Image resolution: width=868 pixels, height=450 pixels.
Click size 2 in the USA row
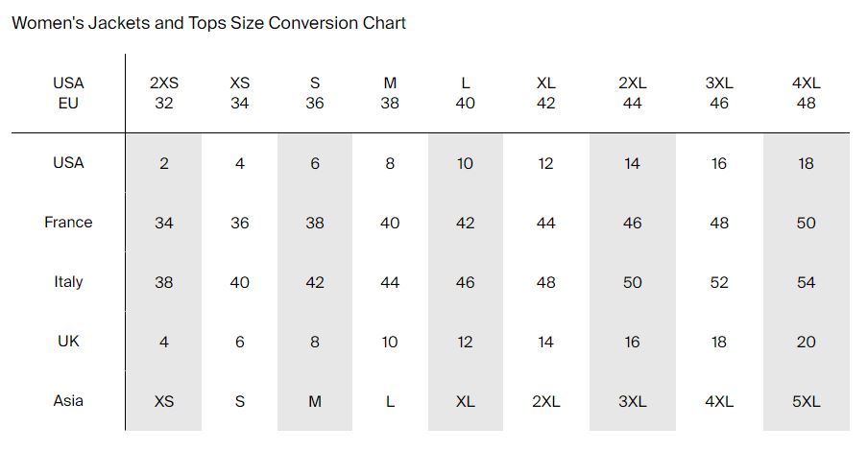pyautogui.click(x=164, y=164)
